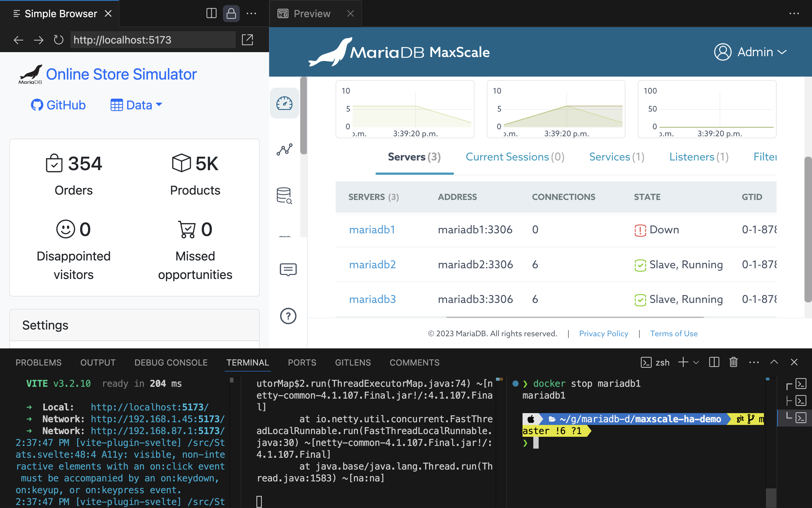The height and width of the screenshot is (508, 812).
Task: Open the Privacy Policy link
Action: click(604, 334)
